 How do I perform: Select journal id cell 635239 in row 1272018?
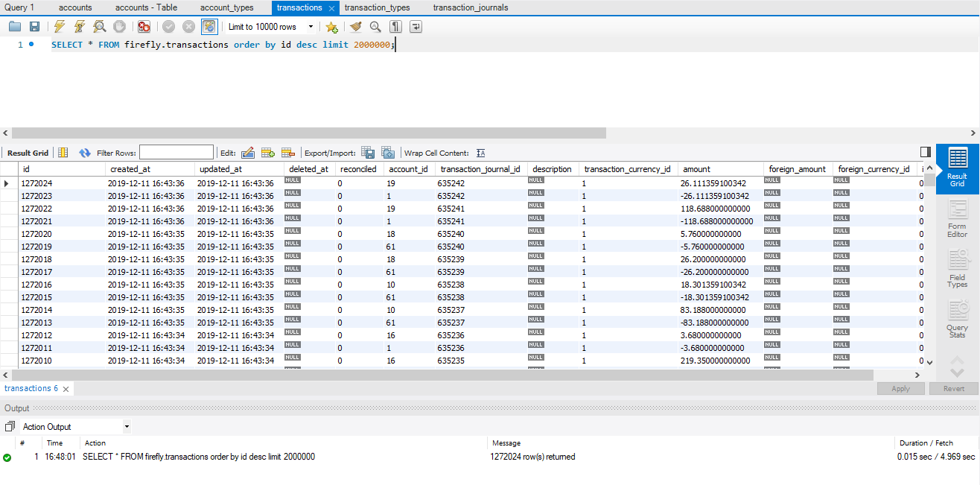pyautogui.click(x=481, y=259)
